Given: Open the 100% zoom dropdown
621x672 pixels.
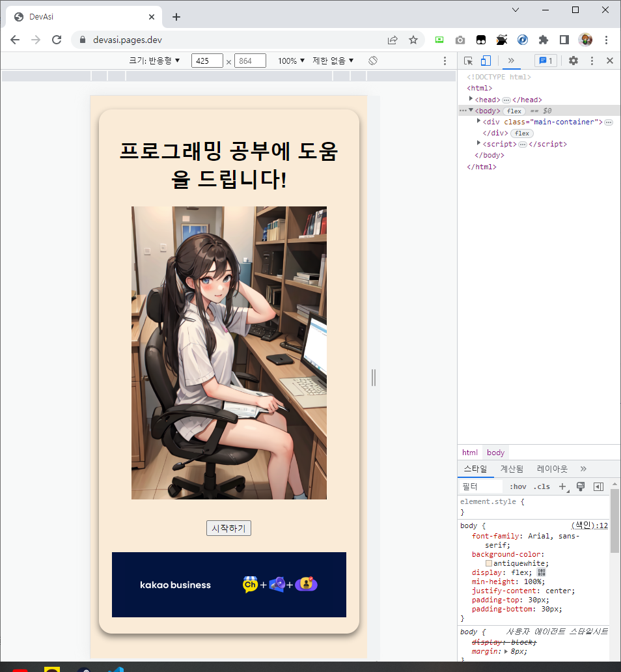Looking at the screenshot, I should [x=292, y=61].
